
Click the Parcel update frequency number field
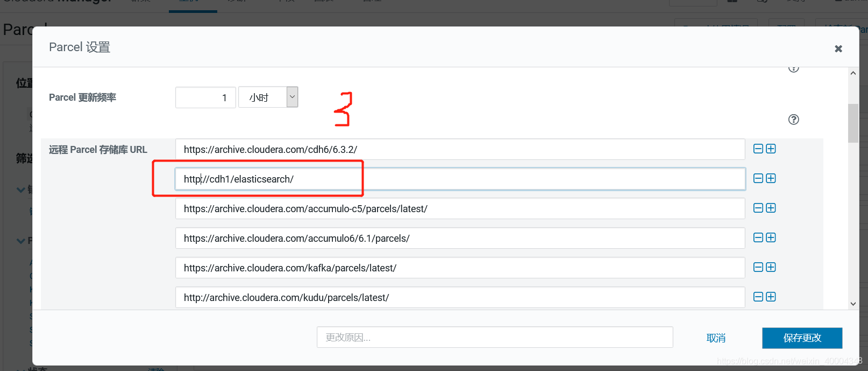(205, 97)
